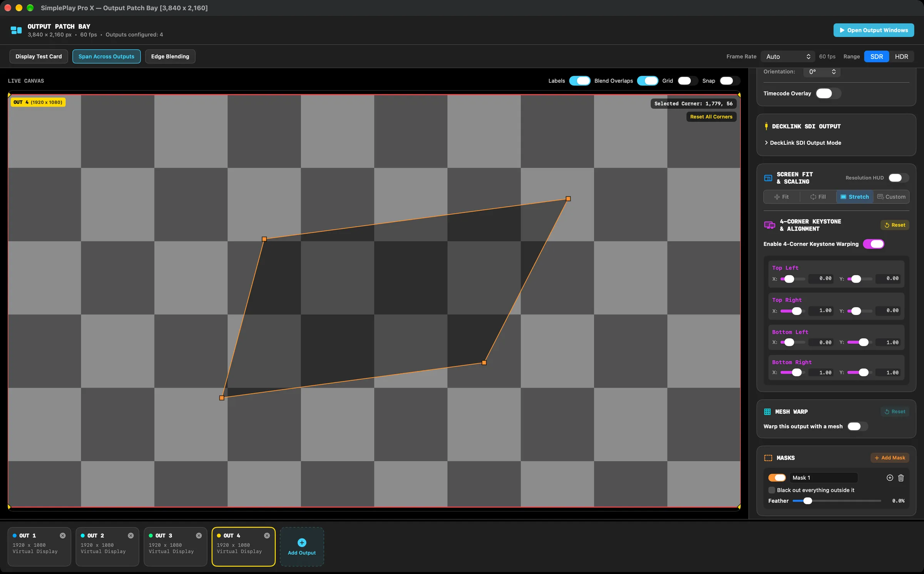The width and height of the screenshot is (924, 574).
Task: Toggle the Labels switch off
Action: (579, 81)
